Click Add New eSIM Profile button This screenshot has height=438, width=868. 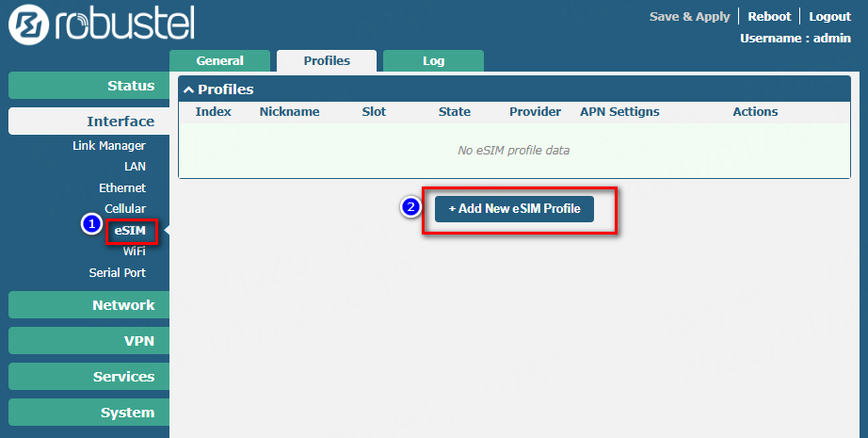coord(514,208)
